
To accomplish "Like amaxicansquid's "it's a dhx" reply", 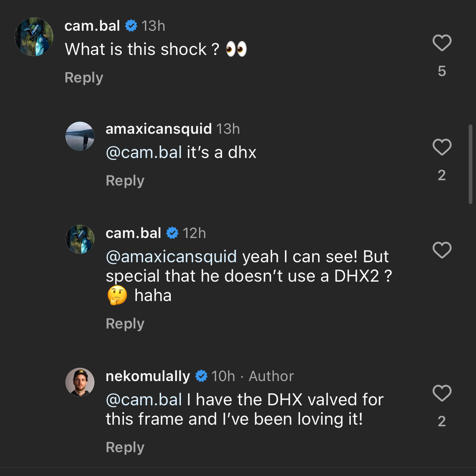I will 442,147.
